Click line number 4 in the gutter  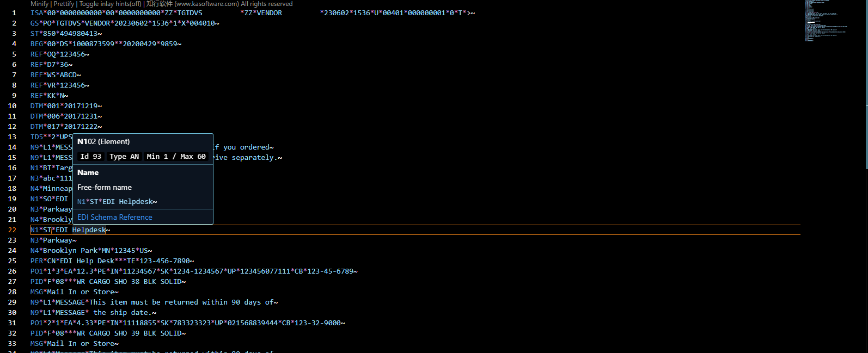point(14,44)
